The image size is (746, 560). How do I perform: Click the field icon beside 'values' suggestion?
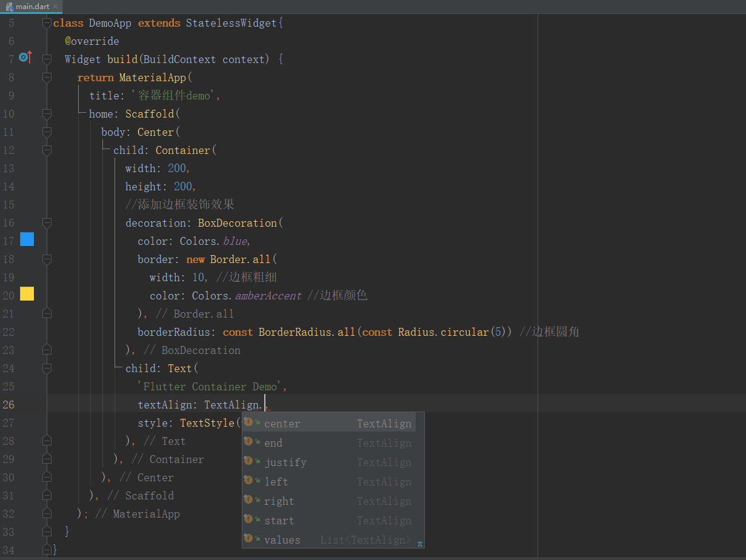(249, 539)
